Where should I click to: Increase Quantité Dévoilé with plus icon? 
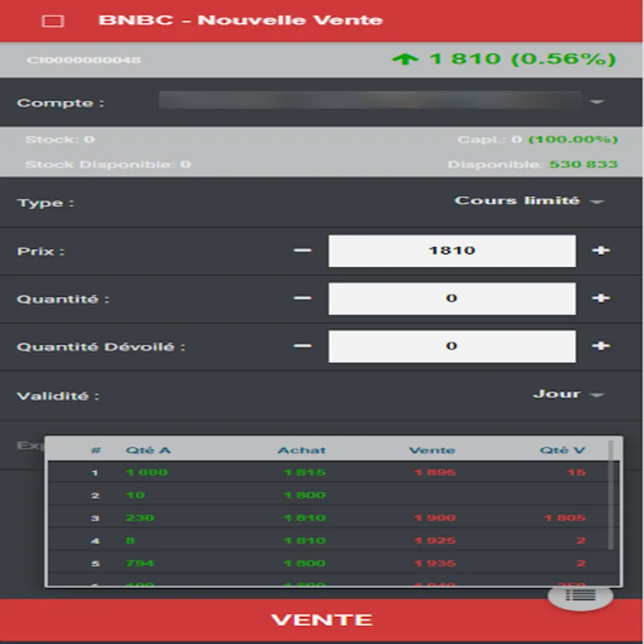tap(601, 346)
